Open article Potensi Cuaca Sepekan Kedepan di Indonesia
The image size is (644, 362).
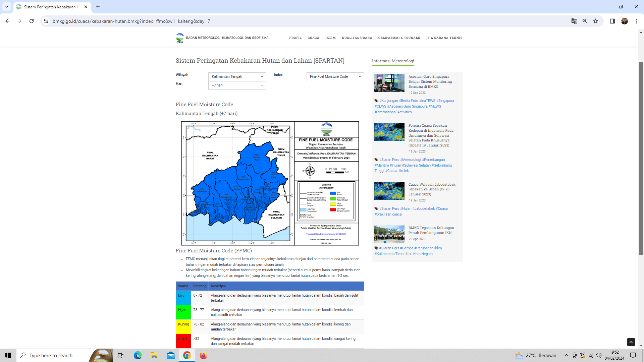(x=431, y=135)
